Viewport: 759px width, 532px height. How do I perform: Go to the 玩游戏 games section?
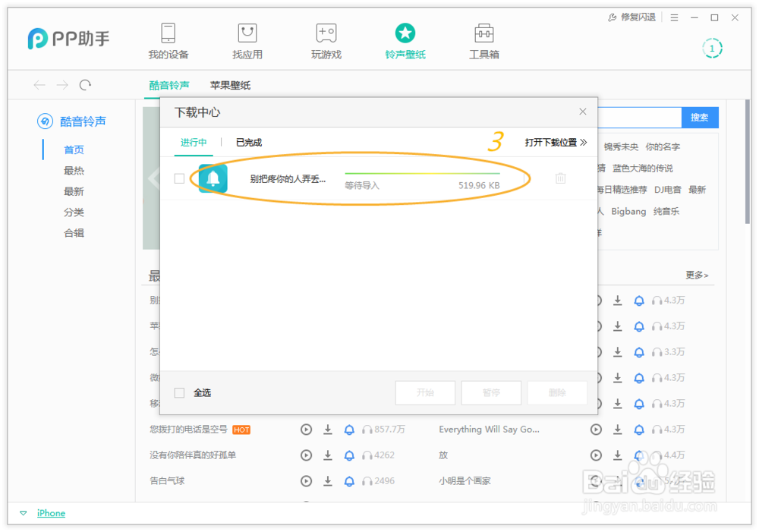tap(326, 41)
